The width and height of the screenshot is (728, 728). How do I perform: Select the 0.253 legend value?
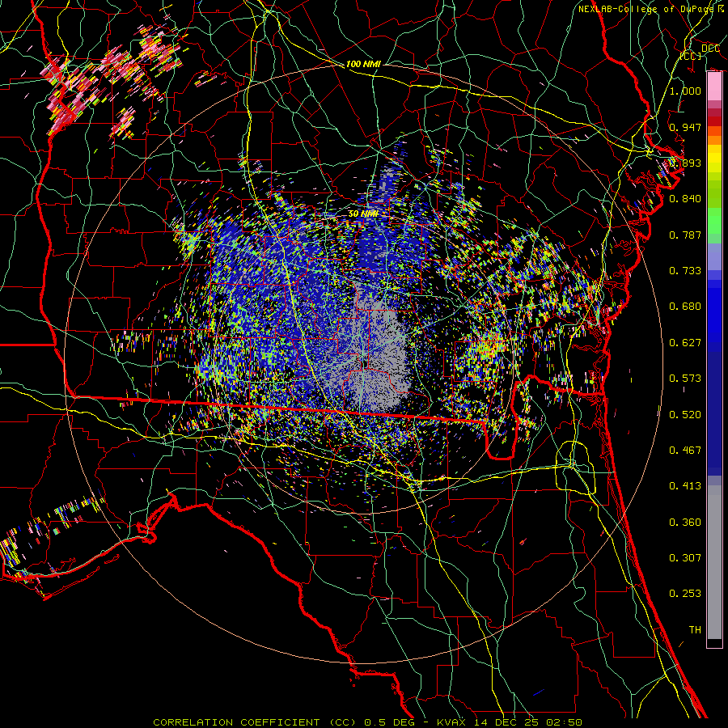coord(685,594)
